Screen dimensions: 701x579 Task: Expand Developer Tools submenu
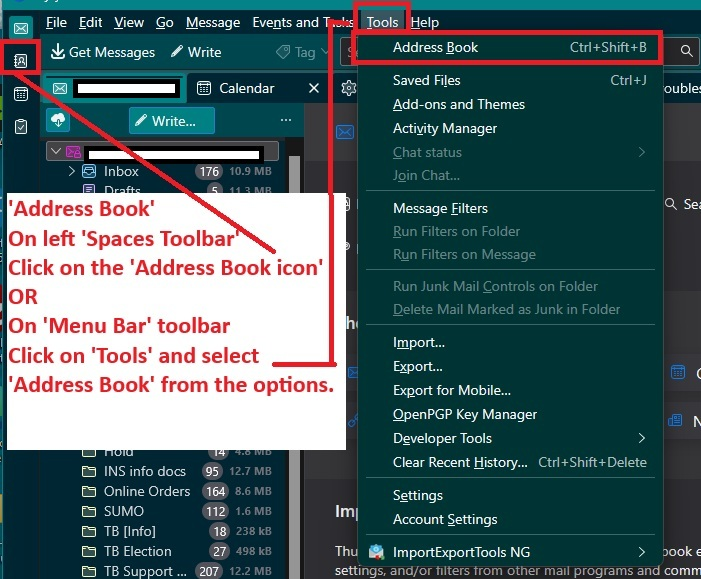click(x=510, y=439)
